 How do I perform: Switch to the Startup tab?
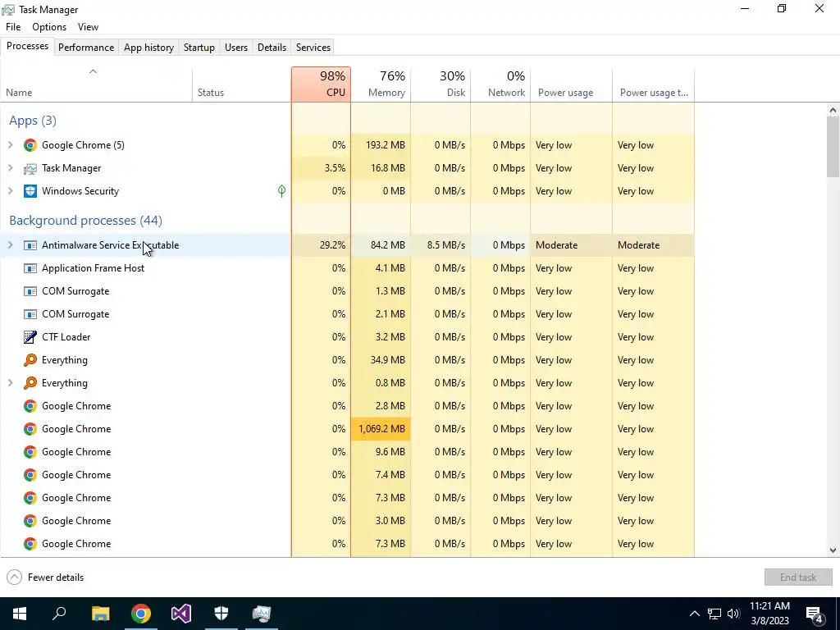199,47
